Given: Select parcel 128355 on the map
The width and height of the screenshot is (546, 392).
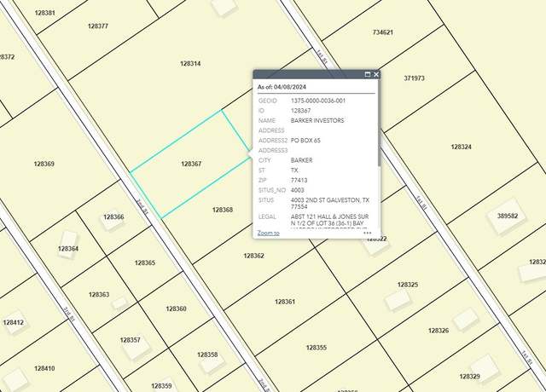Looking at the screenshot, I should click(x=317, y=348).
